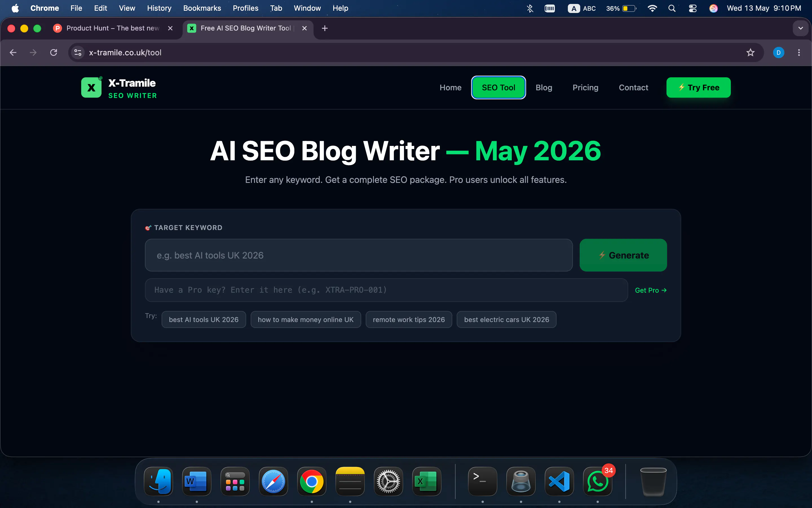
Task: Go forward to the next page
Action: pos(33,52)
